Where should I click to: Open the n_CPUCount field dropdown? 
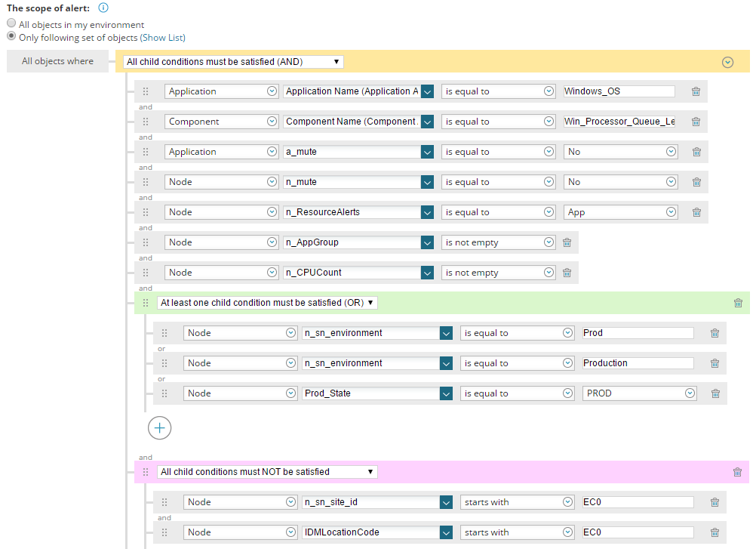pyautogui.click(x=427, y=273)
